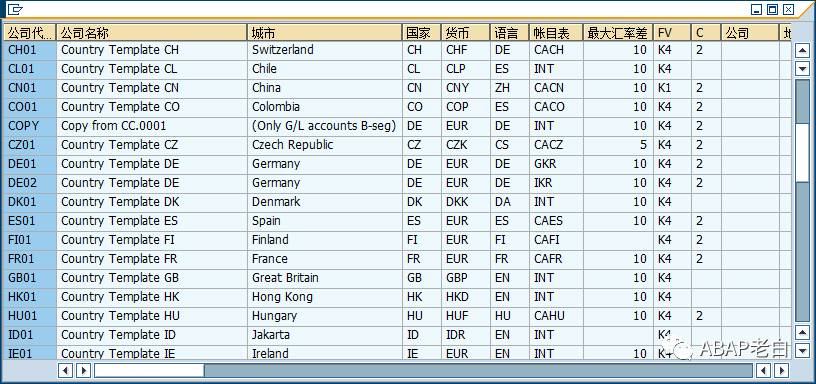Select the DE02 company code cell

click(30, 183)
